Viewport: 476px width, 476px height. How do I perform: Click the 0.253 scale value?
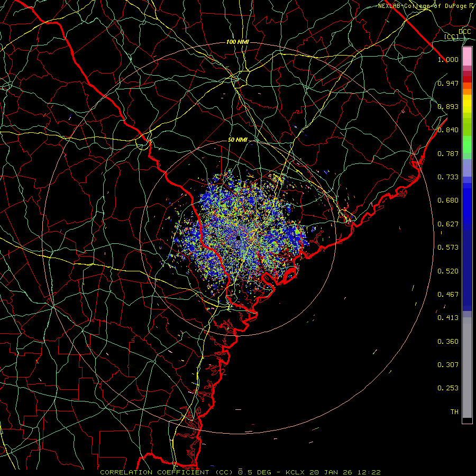coord(448,388)
